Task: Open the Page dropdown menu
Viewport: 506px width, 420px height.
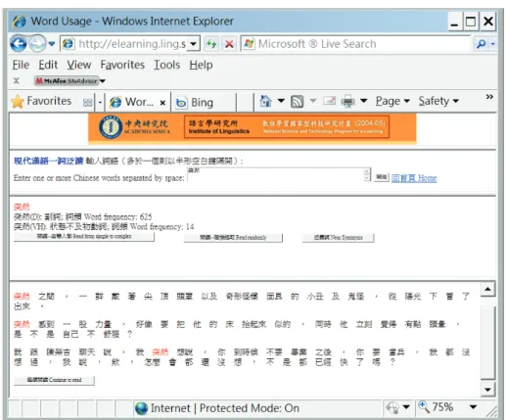Action: click(392, 101)
